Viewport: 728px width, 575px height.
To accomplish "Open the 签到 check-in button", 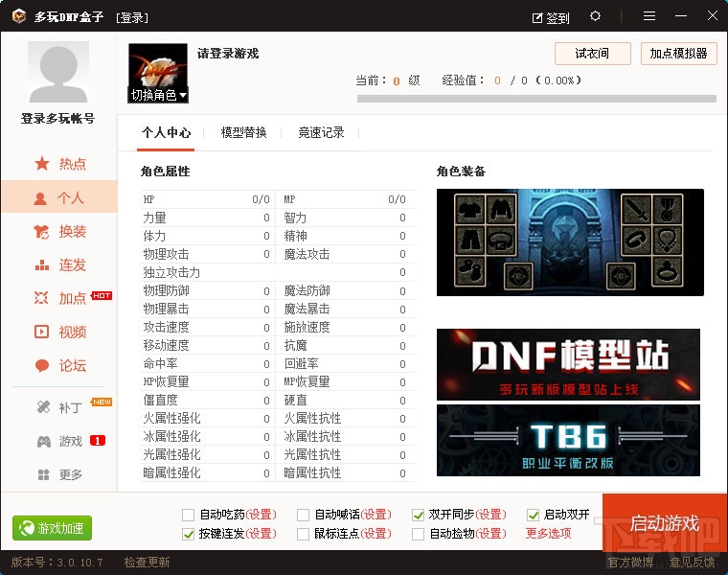I will (x=551, y=17).
